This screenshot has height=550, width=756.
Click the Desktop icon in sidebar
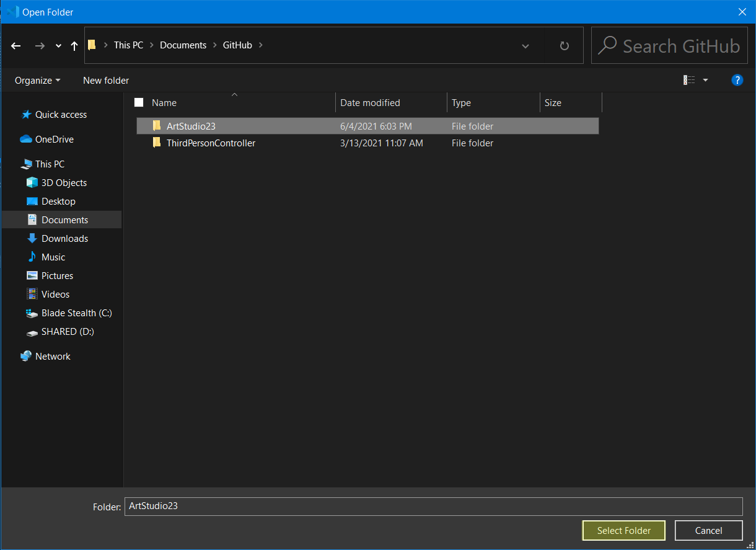(32, 201)
